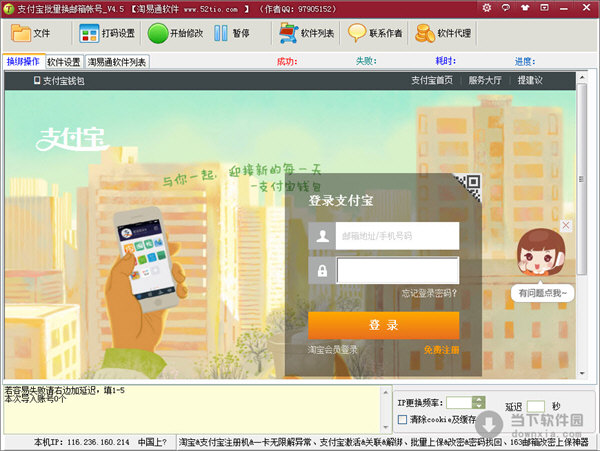The width and height of the screenshot is (600, 451).
Task: Click the 有问题点我~ bubble
Action: pos(543,293)
